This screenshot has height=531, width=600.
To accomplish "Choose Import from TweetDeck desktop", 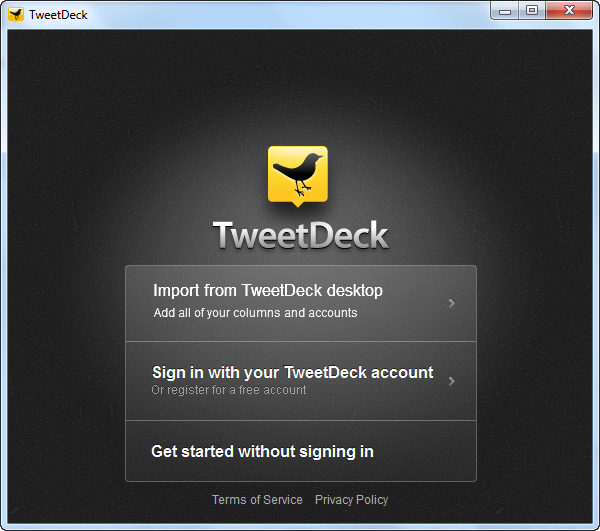I will click(301, 303).
